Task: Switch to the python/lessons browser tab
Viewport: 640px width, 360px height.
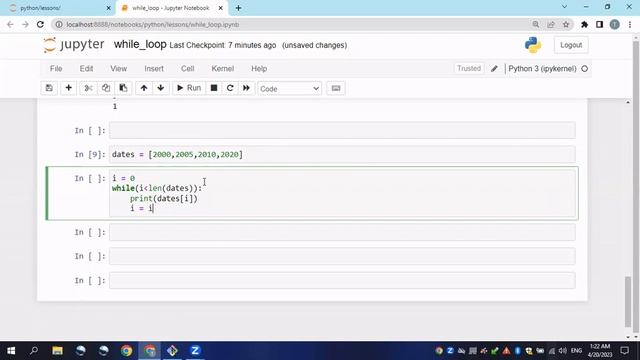Action: [57, 8]
